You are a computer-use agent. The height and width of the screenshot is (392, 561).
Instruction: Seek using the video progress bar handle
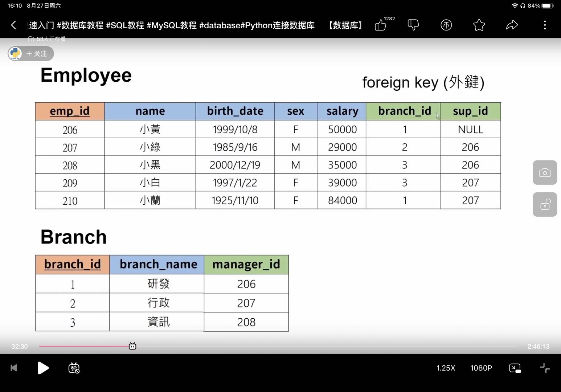tap(132, 346)
